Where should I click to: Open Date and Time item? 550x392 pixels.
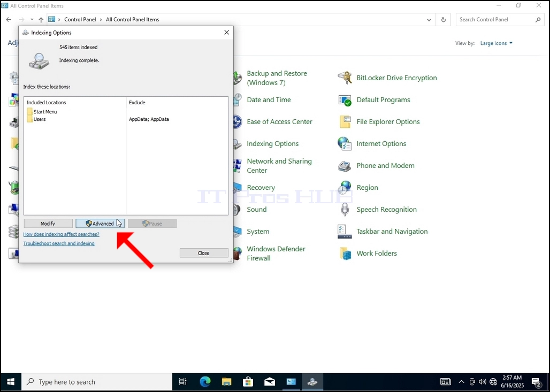click(269, 99)
